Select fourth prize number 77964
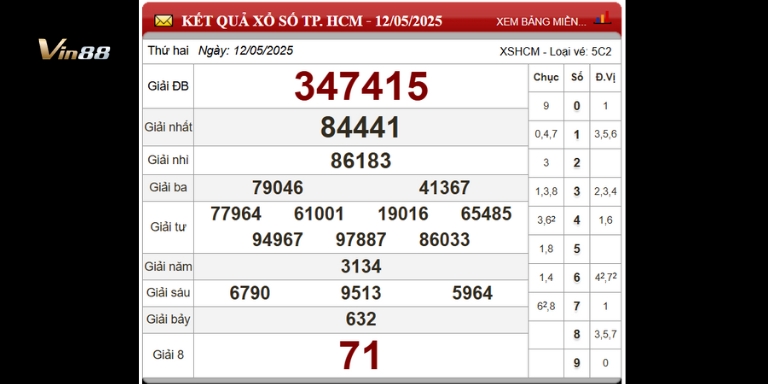This screenshot has height=384, width=768. (x=236, y=214)
